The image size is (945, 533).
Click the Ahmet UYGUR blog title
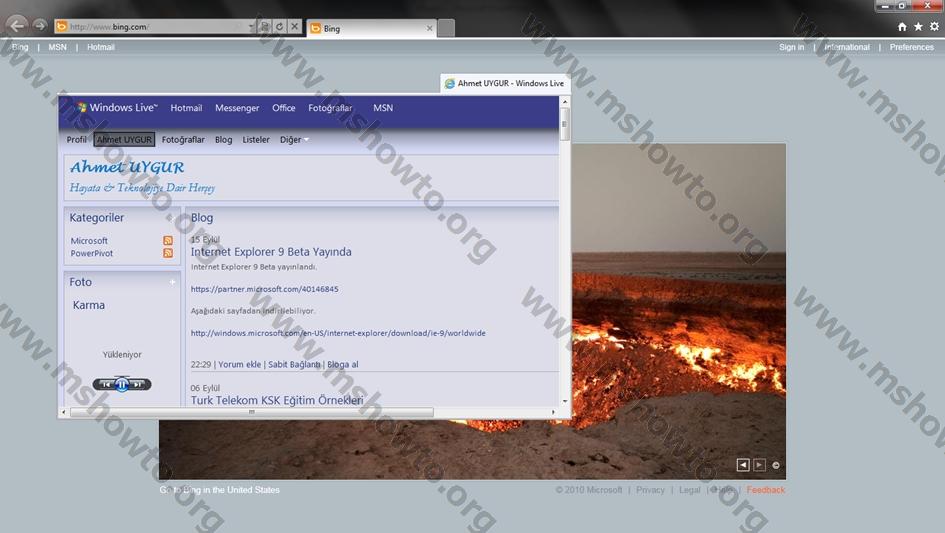point(127,167)
